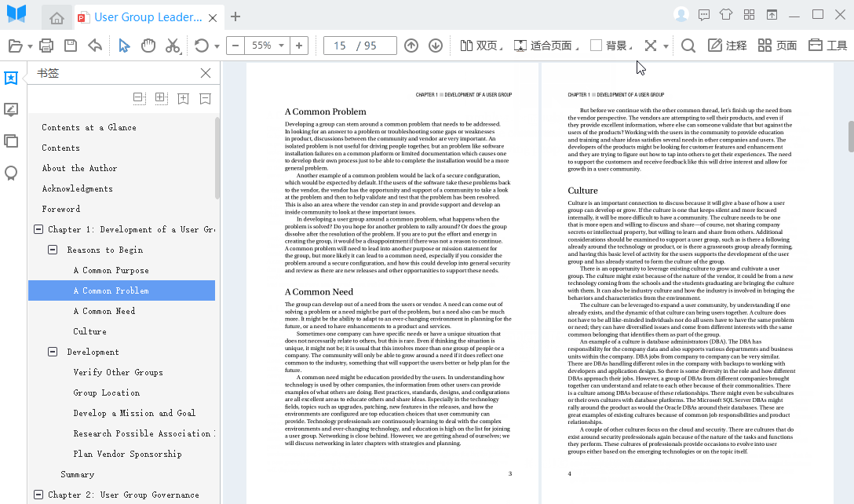Open the skin theme shirt icon
The height and width of the screenshot is (504, 854).
pos(726,15)
